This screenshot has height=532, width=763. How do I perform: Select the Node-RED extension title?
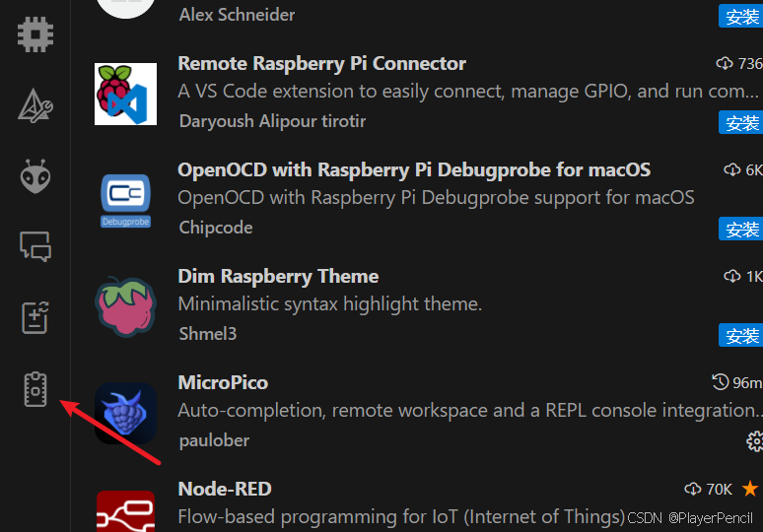(x=225, y=489)
